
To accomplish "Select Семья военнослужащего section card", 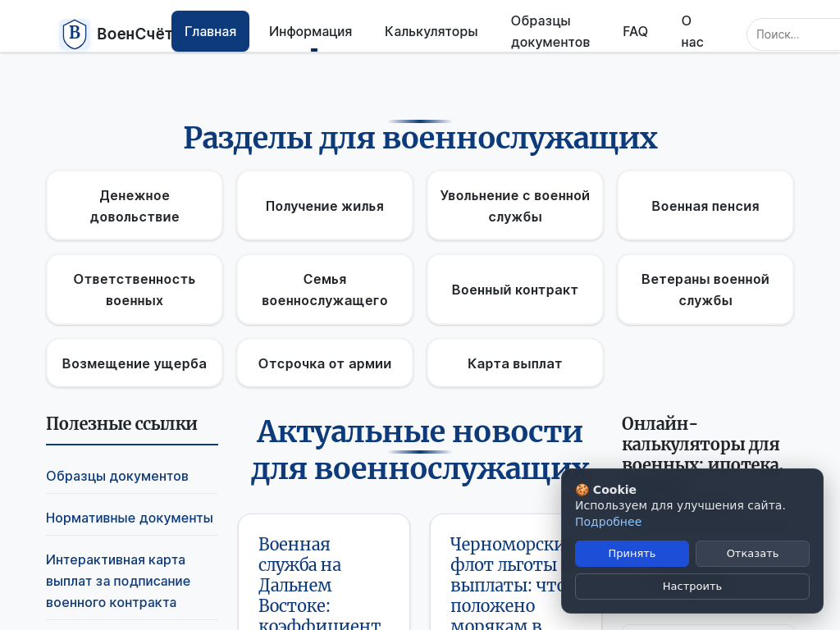I will 325,290.
